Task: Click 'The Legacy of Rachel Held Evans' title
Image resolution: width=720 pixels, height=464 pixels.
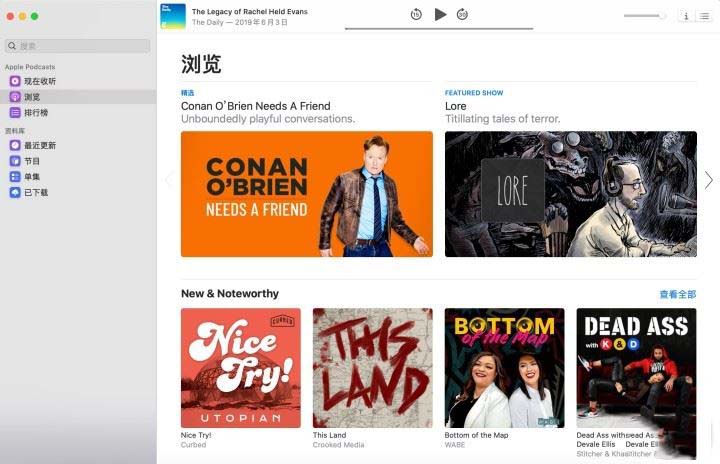Action: tap(250, 11)
